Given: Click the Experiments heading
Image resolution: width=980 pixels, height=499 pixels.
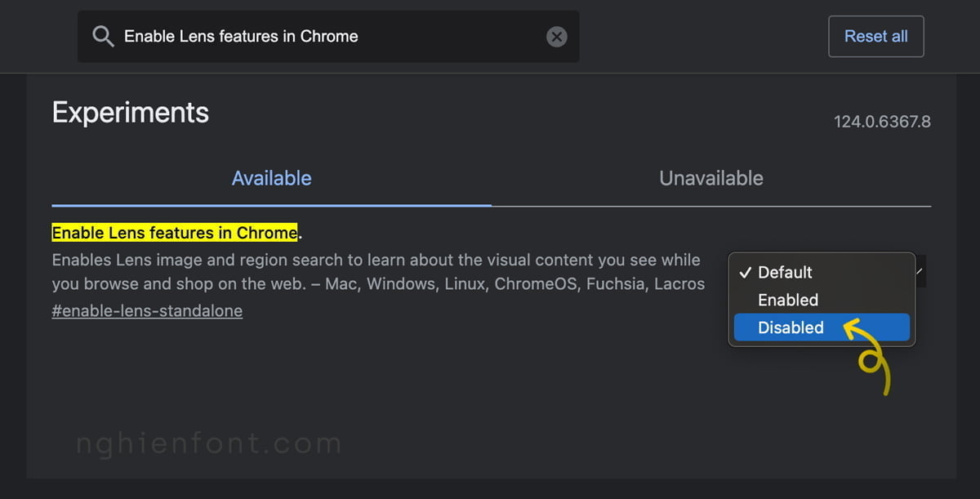Looking at the screenshot, I should [131, 112].
